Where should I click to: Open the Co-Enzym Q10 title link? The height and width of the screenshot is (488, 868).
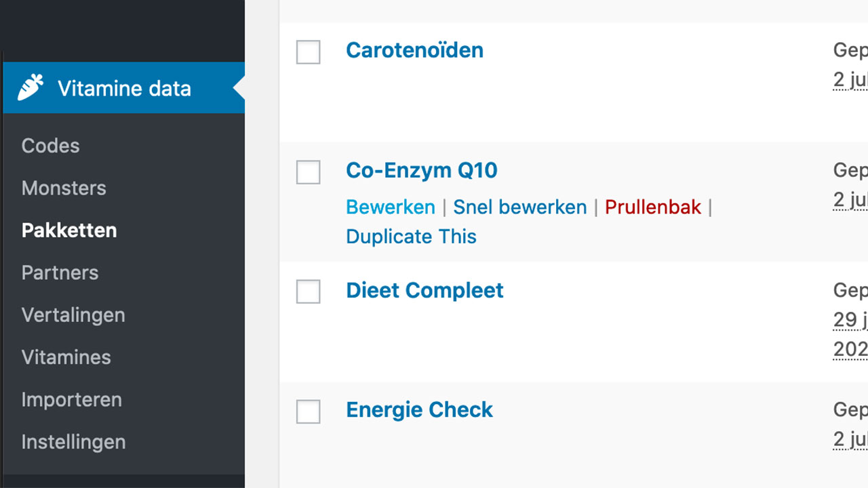421,170
